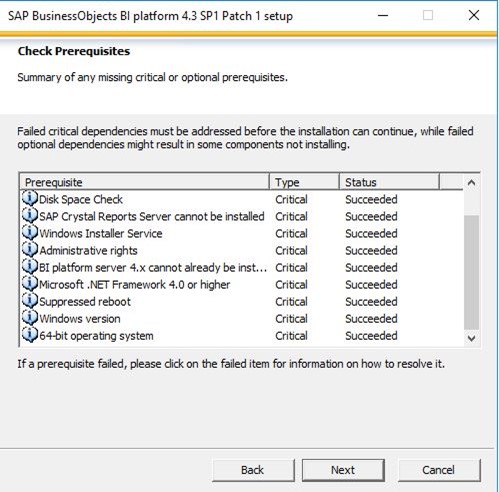This screenshot has width=499, height=492.
Task: Go to the Next installation step
Action: [x=343, y=470]
